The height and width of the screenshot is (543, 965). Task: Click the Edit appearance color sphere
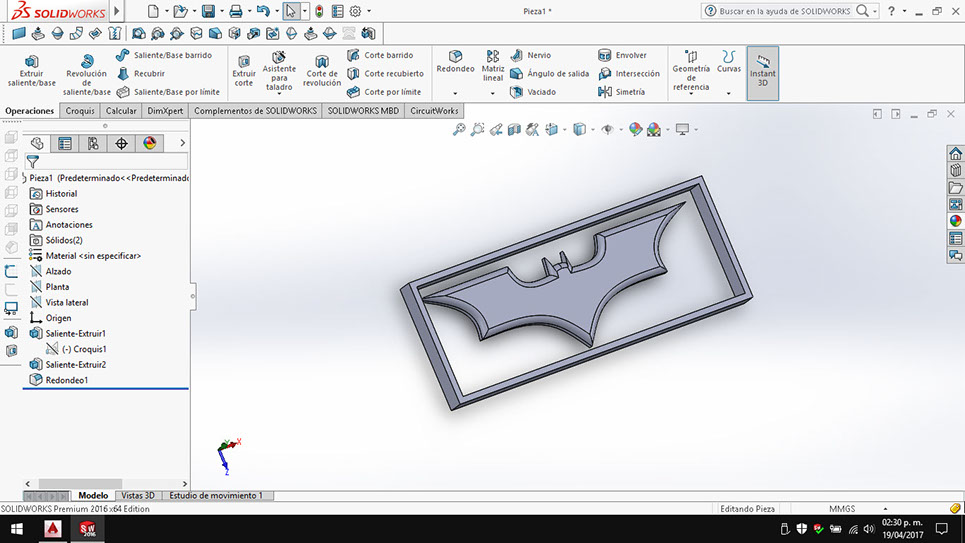pyautogui.click(x=635, y=129)
